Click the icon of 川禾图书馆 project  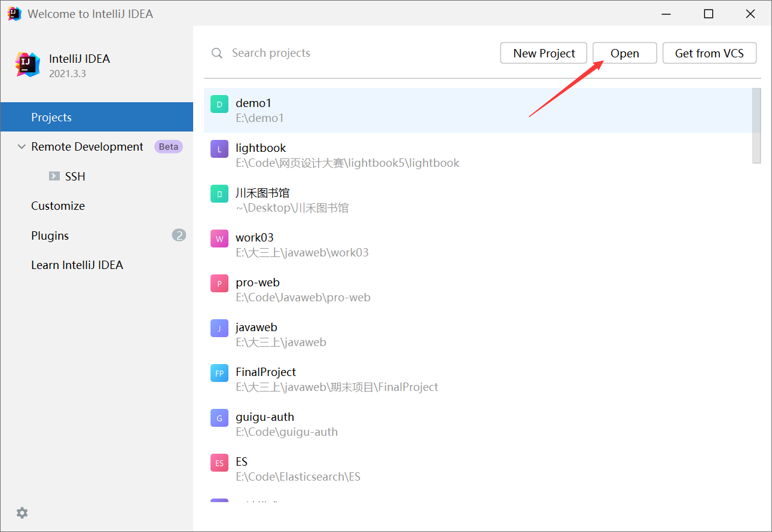[219, 194]
